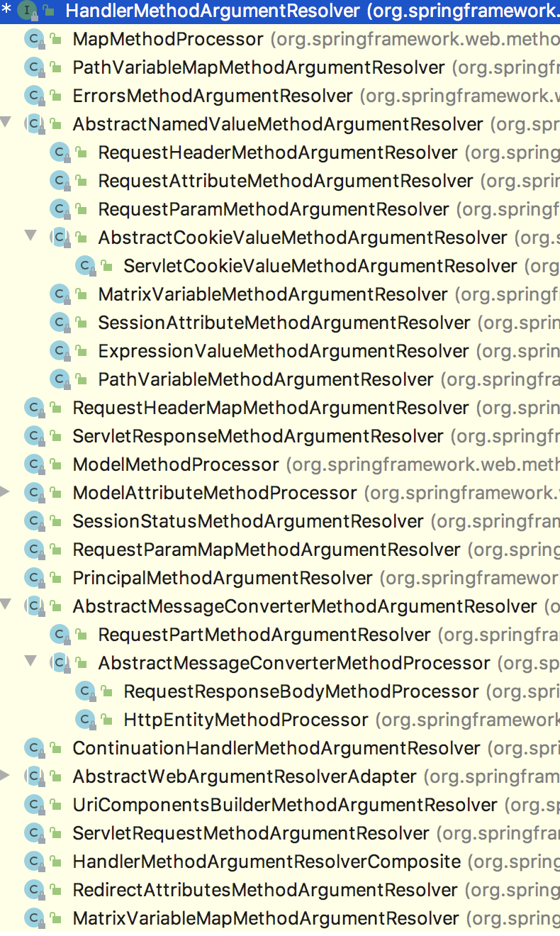
Task: Select SessionStatusMethodArgumentResolver class
Action: click(x=248, y=521)
